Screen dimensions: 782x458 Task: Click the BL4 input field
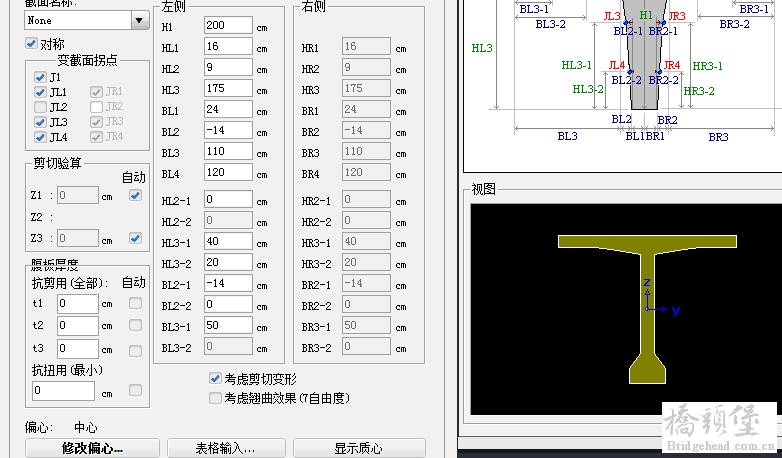pos(228,172)
